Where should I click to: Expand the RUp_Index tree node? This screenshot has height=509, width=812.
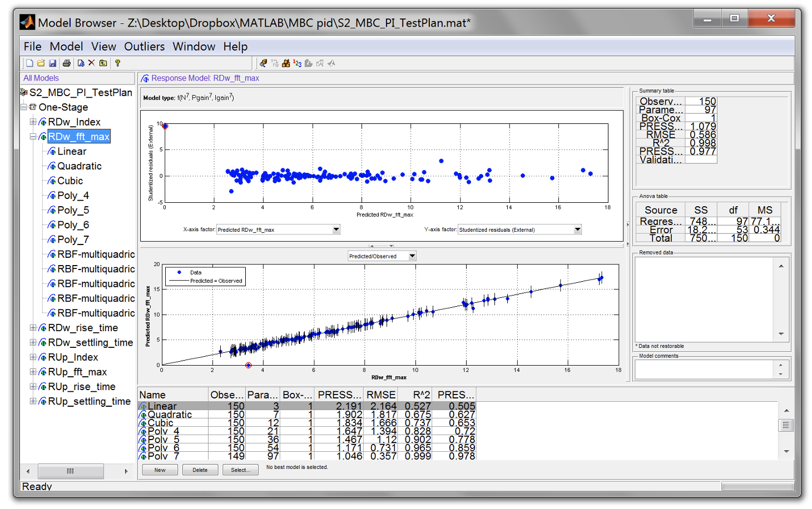[33, 357]
